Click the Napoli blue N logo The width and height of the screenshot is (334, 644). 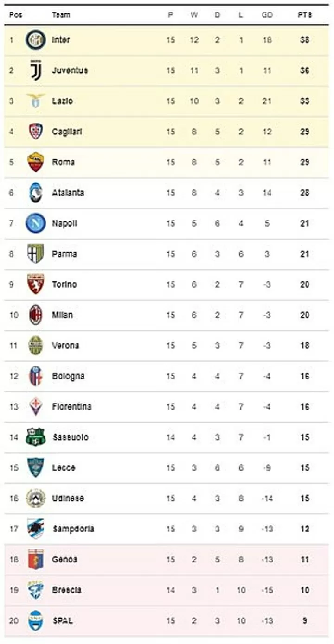pos(36,223)
